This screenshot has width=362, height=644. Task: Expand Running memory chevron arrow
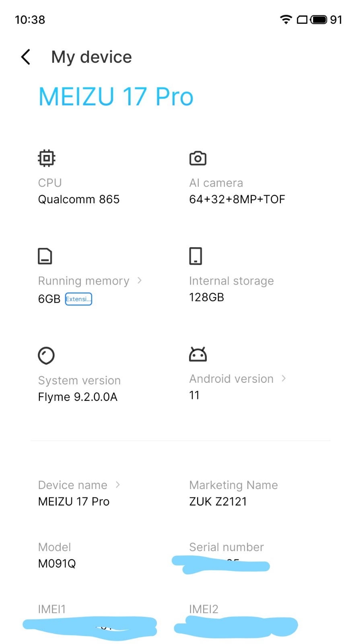(140, 280)
